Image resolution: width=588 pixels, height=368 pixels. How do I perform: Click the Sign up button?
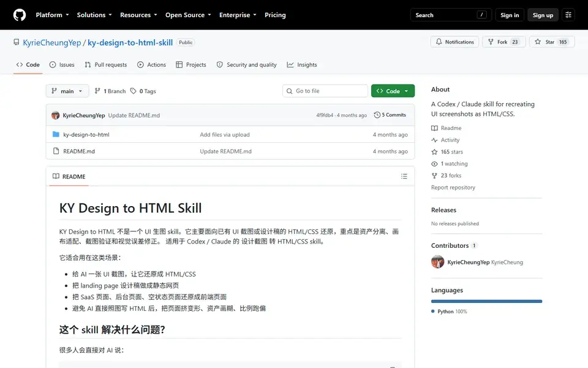coord(543,15)
